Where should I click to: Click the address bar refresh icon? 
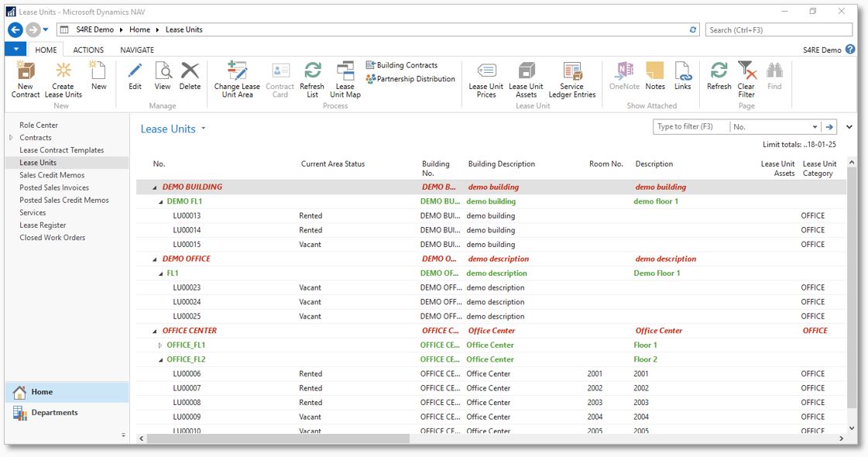692,30
